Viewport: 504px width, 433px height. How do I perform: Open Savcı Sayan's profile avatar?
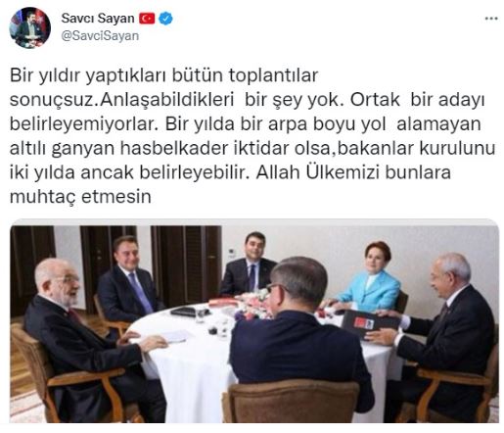[x=30, y=27]
